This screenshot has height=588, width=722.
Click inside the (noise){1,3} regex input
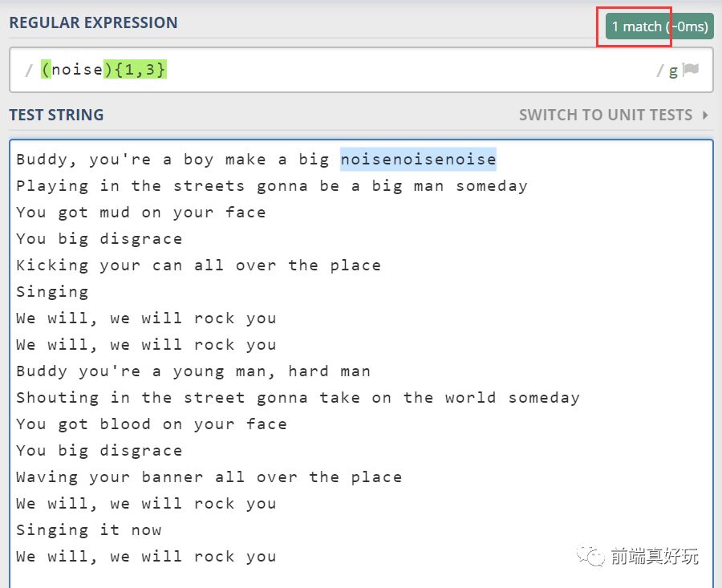[362, 70]
